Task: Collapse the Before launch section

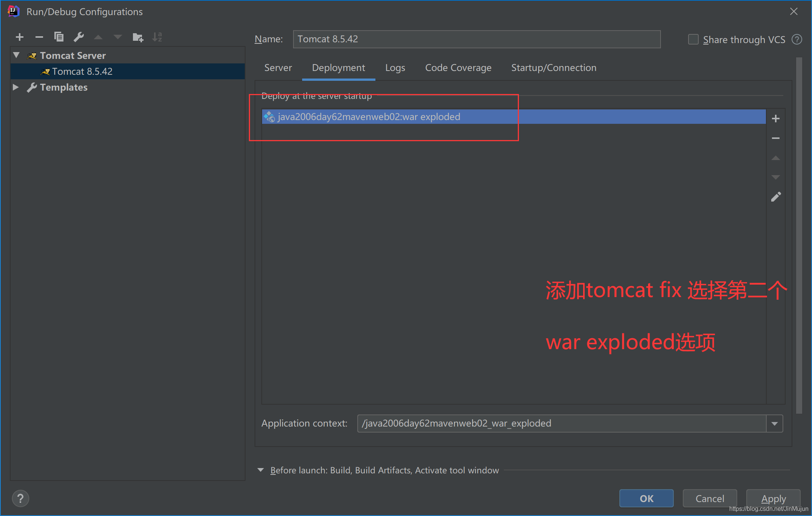Action: 261,470
